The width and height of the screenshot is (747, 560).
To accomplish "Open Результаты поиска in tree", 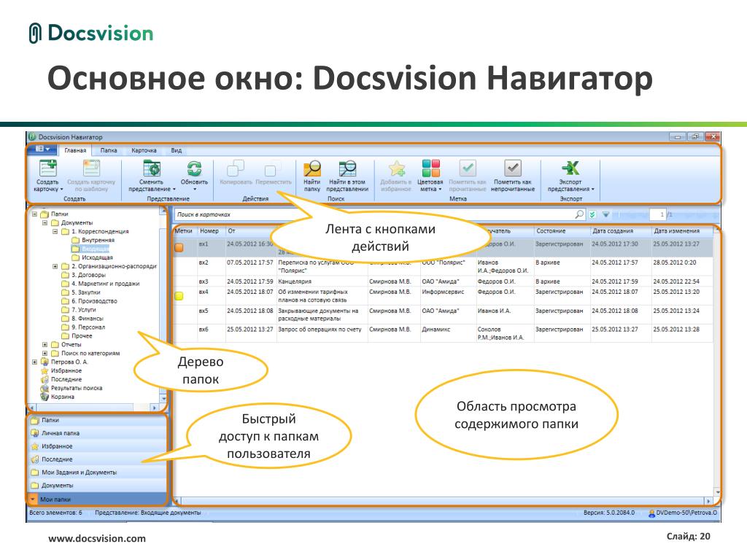I will (77, 388).
